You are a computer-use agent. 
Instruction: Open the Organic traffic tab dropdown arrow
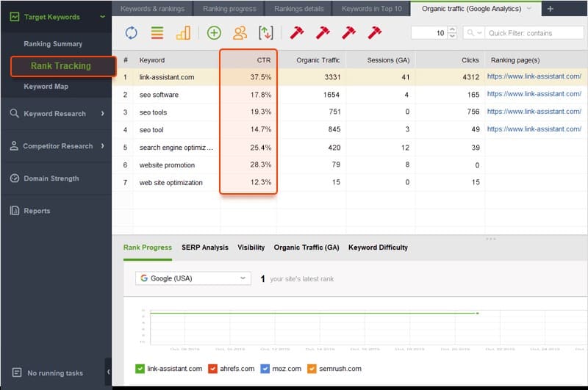pos(528,8)
